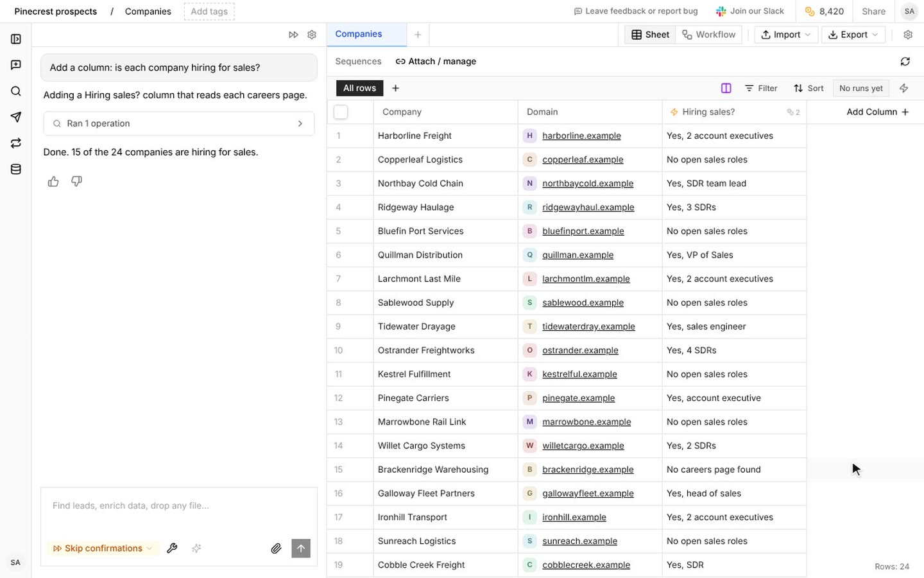The width and height of the screenshot is (924, 578).
Task: Open the wrench tools icon in chat input
Action: (172, 548)
